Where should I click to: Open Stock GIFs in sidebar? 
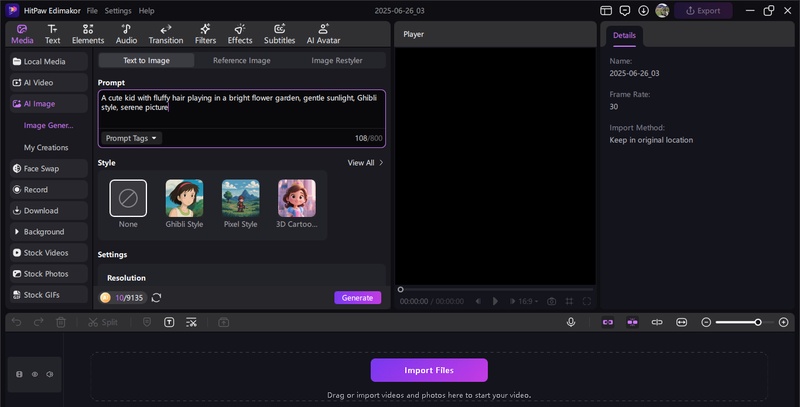point(48,295)
